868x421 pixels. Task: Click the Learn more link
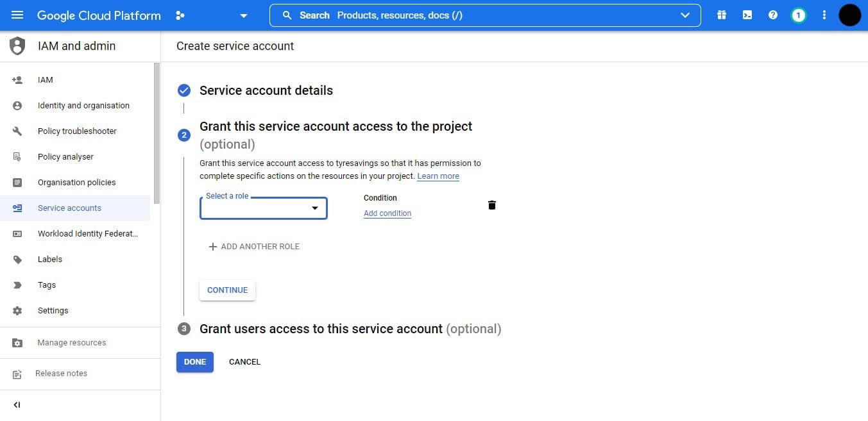438,176
